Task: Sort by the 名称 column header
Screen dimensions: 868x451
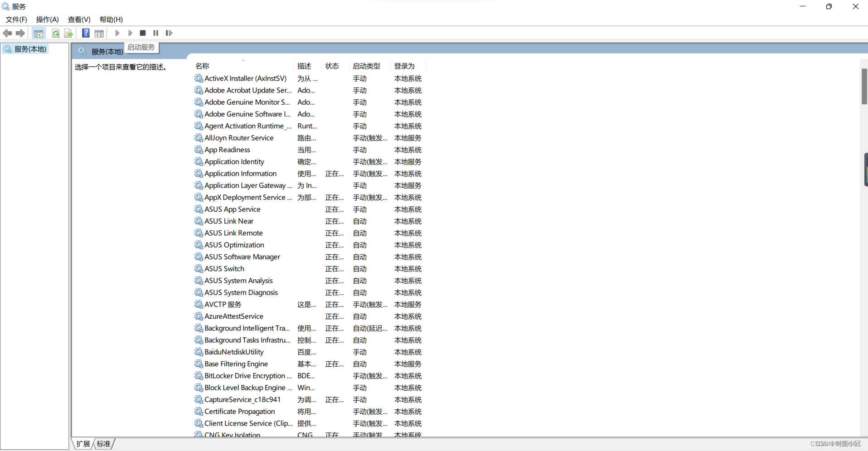Action: [202, 66]
